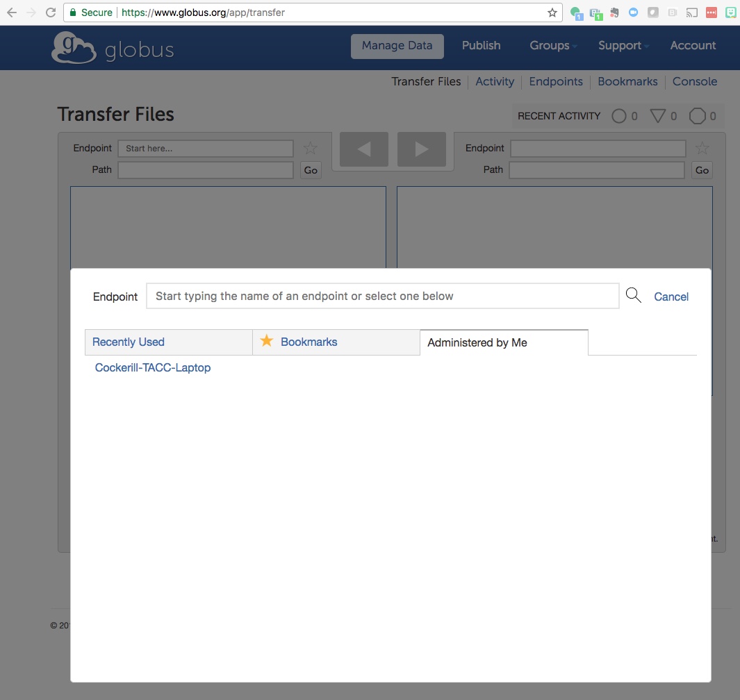Viewport: 740px width, 700px height.
Task: Bookmark the left endpoint with star icon
Action: point(310,149)
